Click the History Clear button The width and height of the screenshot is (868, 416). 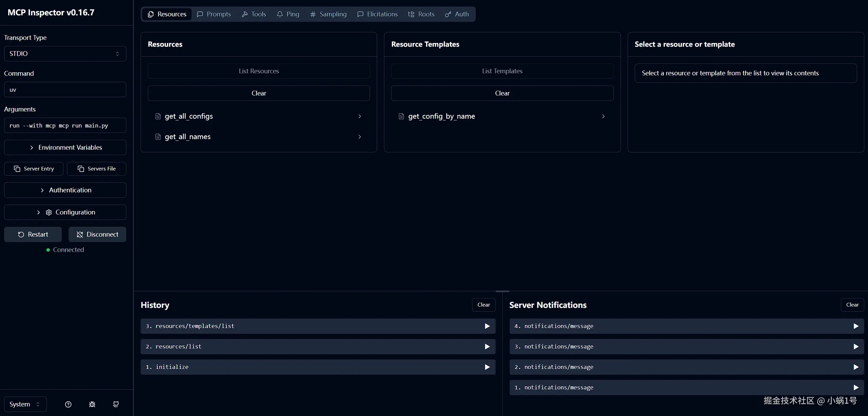[483, 305]
